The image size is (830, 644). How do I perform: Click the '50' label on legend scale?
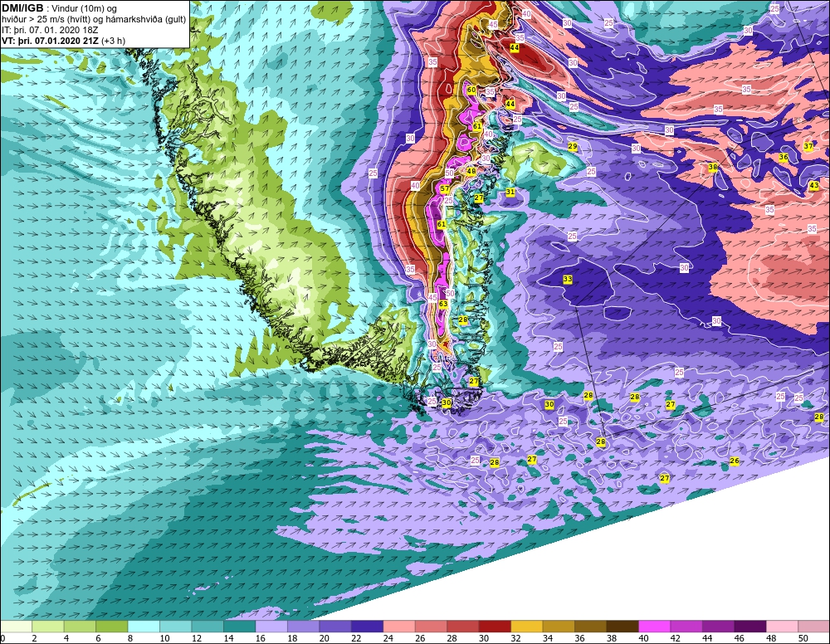pos(803,638)
